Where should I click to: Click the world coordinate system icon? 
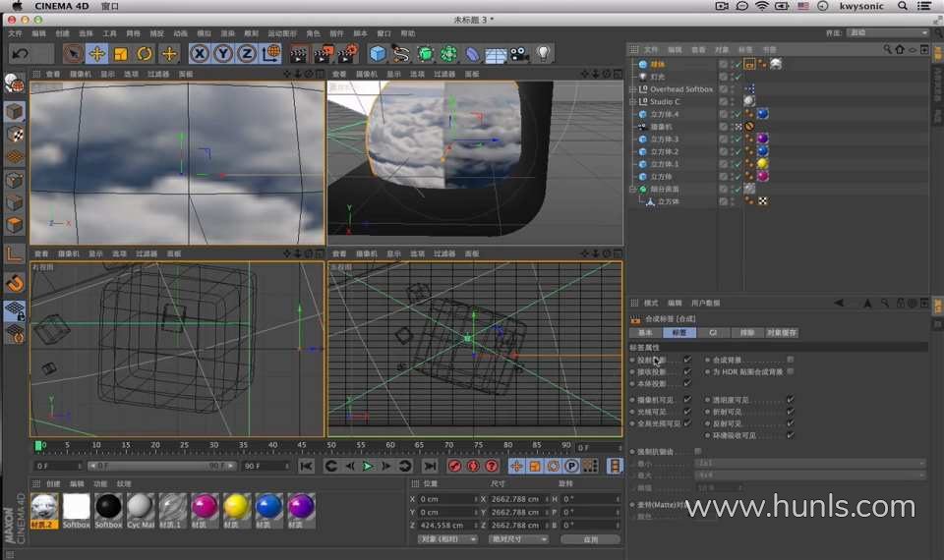click(x=271, y=54)
